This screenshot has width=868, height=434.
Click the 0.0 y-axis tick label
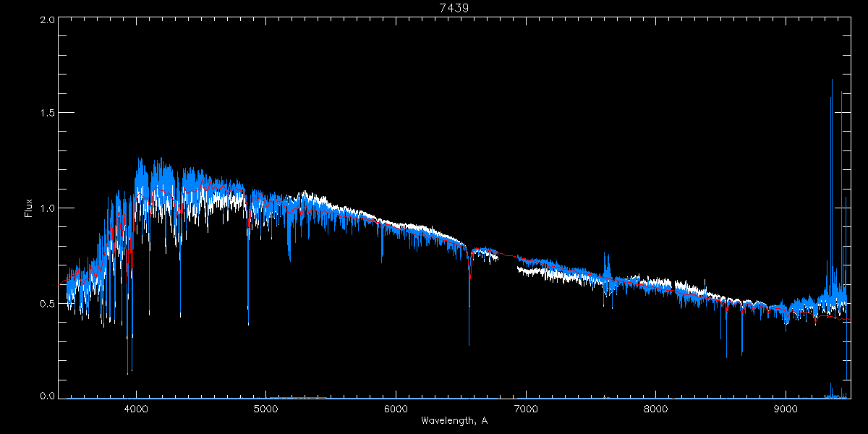[x=47, y=396]
